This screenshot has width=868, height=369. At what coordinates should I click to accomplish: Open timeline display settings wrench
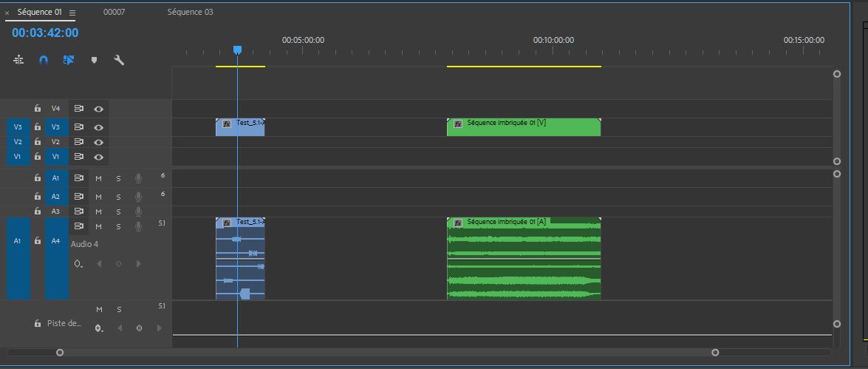[119, 60]
